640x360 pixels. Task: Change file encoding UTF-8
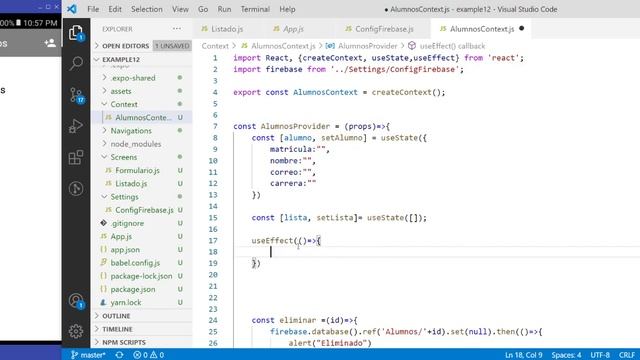click(600, 355)
